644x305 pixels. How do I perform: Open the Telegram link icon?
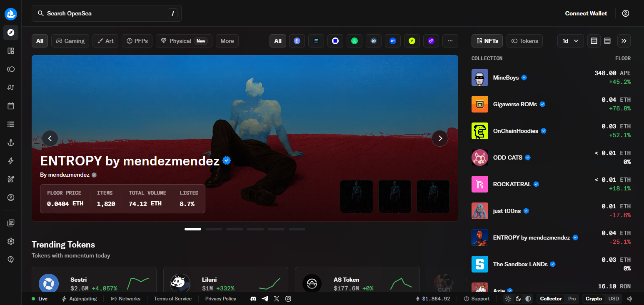265,299
